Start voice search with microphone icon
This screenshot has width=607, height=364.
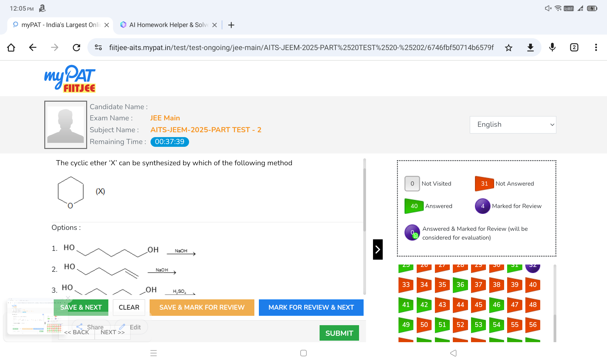pyautogui.click(x=552, y=48)
